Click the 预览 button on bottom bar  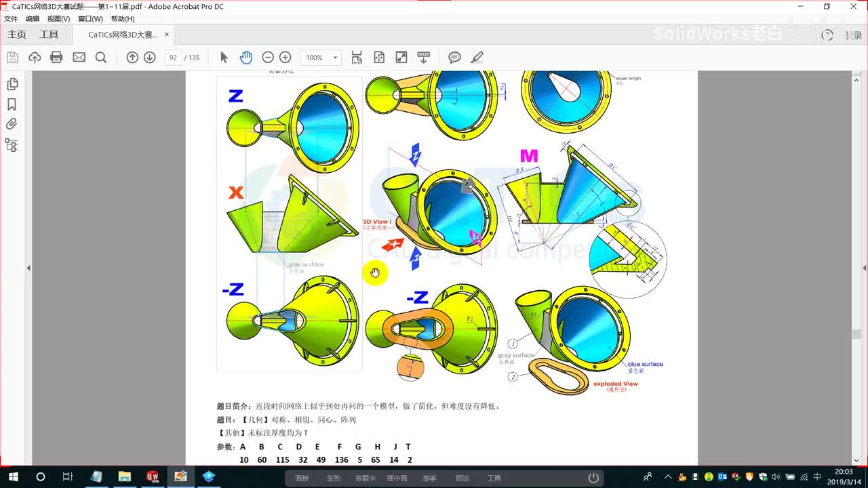[x=462, y=478]
